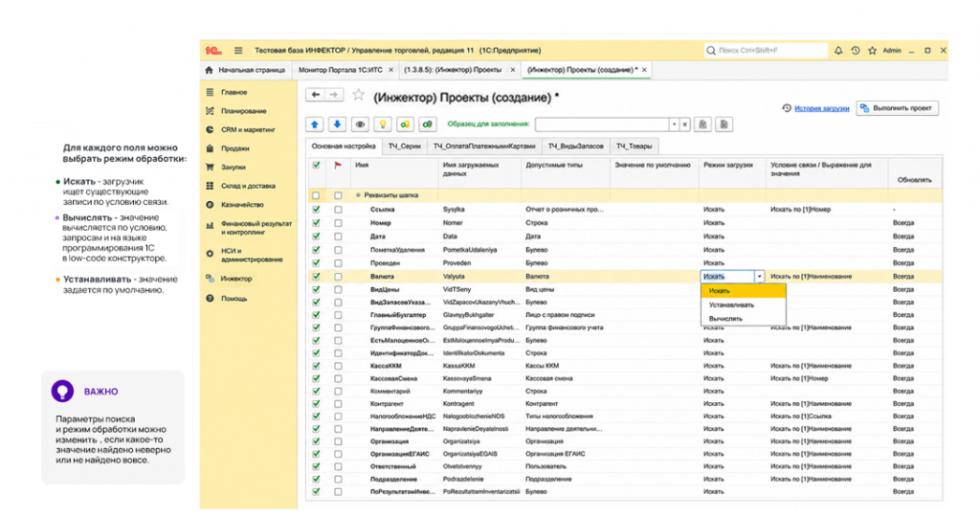980x518 pixels.
Task: Switch to the ТЧ_Товары tab
Action: click(634, 146)
